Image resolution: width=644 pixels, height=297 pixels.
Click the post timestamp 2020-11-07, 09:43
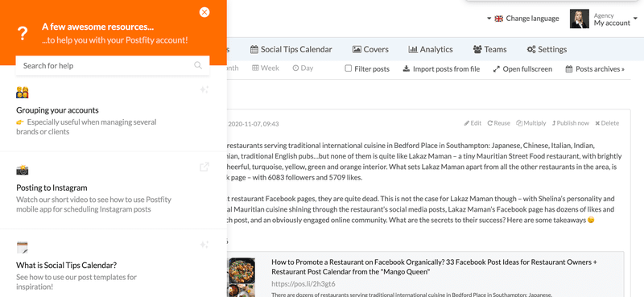click(x=254, y=124)
